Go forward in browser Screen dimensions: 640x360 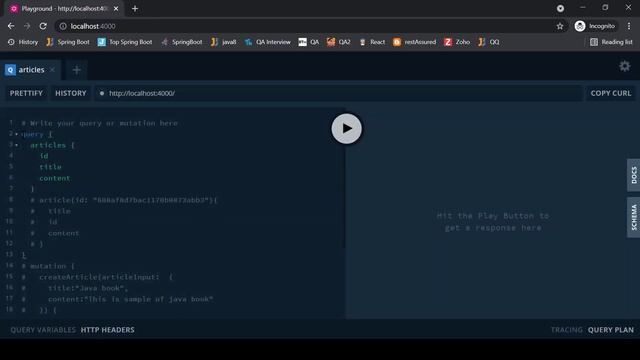[x=27, y=26]
